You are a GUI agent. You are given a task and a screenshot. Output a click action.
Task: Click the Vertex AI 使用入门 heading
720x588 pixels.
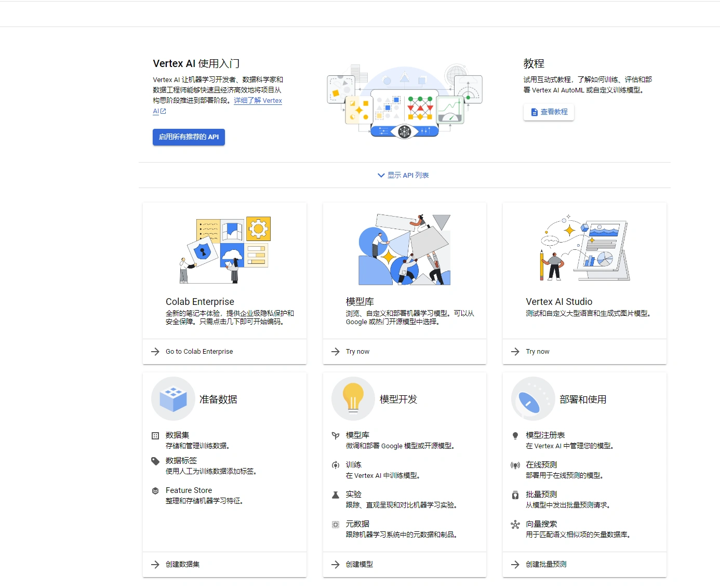(x=196, y=64)
